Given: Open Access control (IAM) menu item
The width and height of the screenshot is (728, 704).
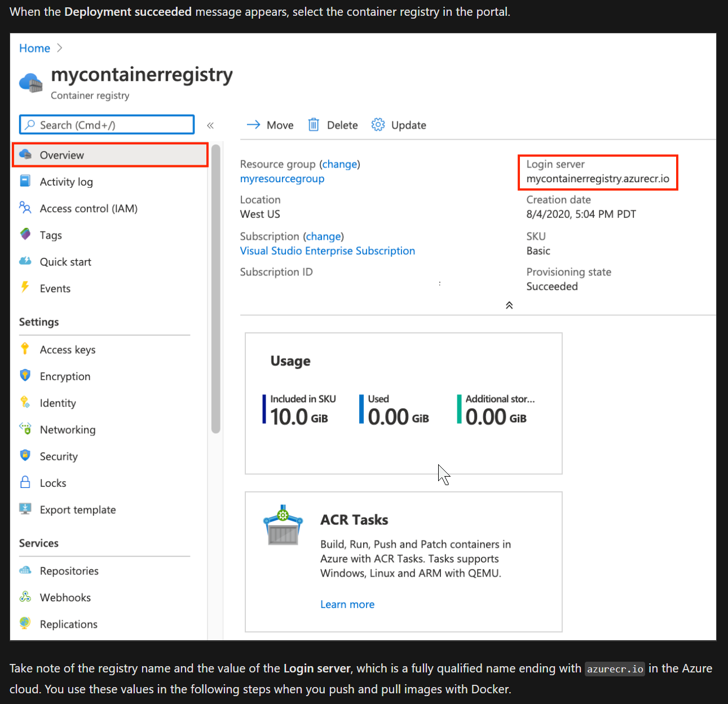Looking at the screenshot, I should (89, 209).
